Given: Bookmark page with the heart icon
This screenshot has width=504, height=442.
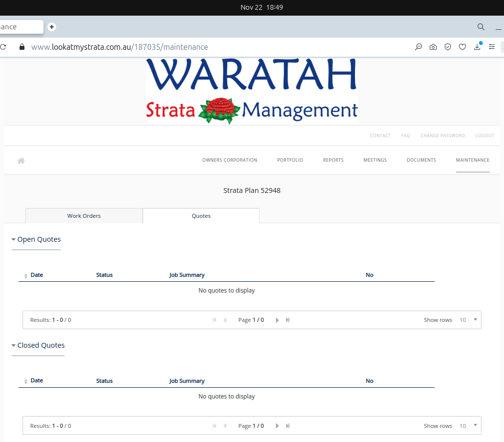Looking at the screenshot, I should click(462, 47).
